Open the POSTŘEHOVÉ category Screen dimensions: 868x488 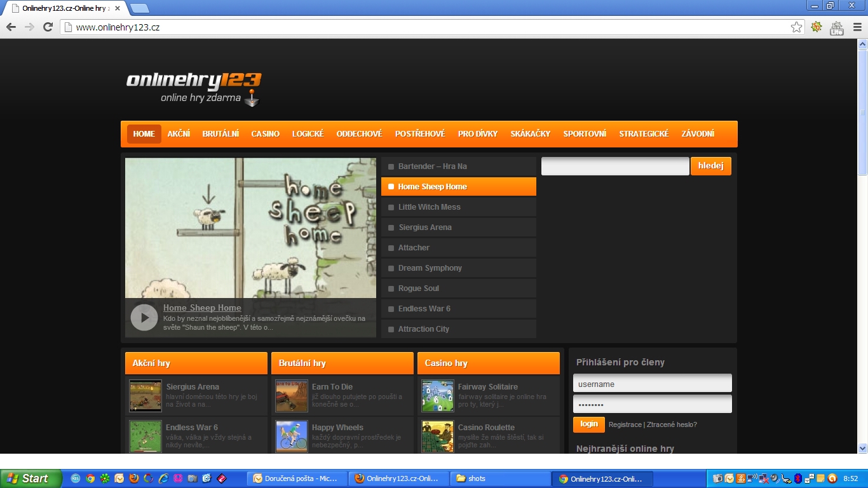point(420,134)
